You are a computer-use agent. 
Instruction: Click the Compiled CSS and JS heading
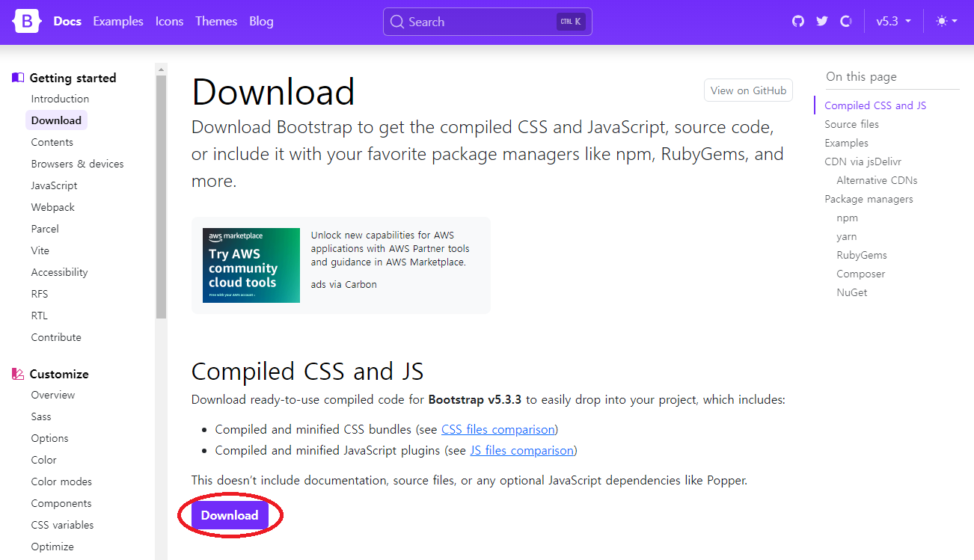click(x=307, y=371)
